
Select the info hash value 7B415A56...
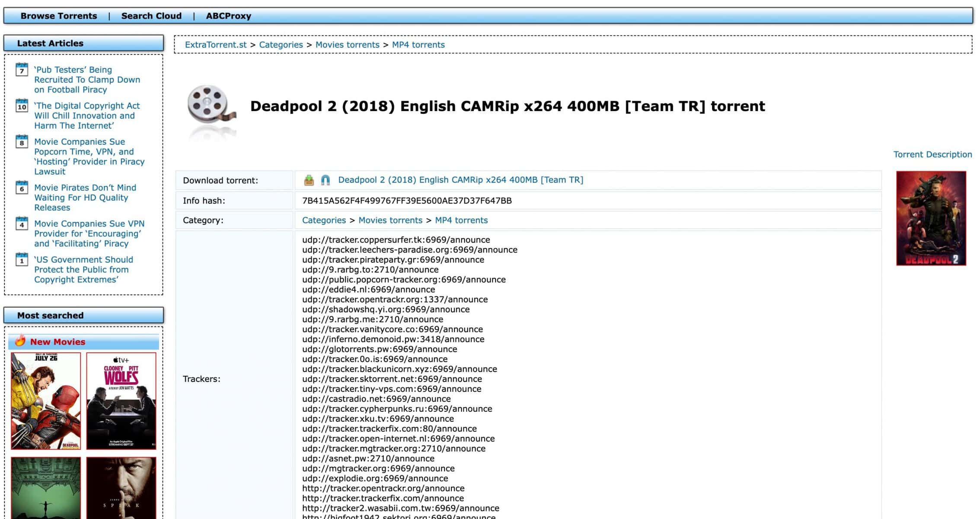407,201
